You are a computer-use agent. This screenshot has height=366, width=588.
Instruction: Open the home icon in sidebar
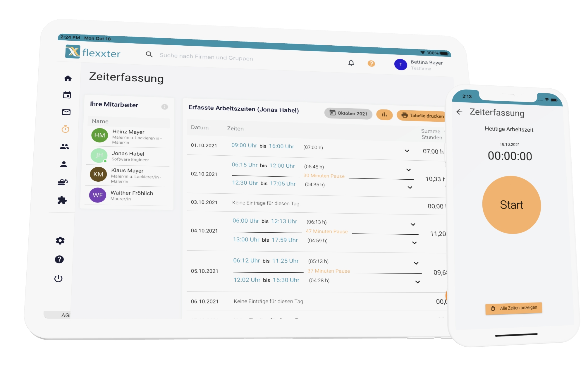tap(68, 78)
